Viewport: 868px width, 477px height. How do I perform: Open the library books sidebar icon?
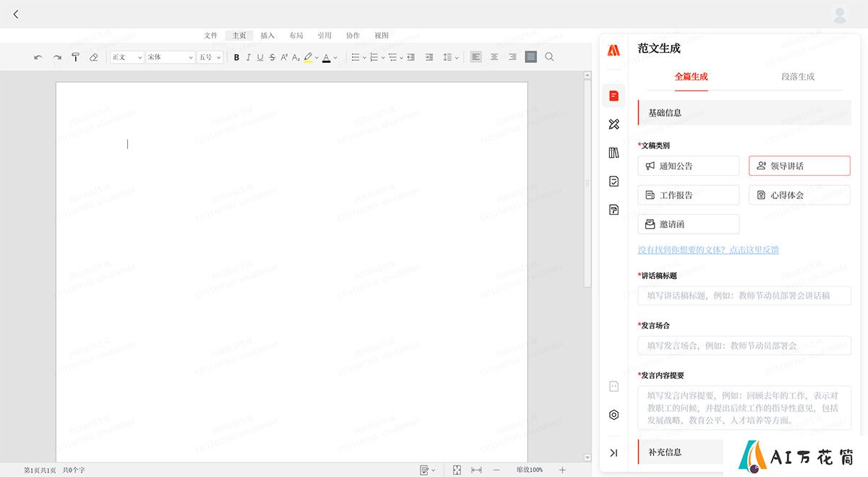[613, 153]
